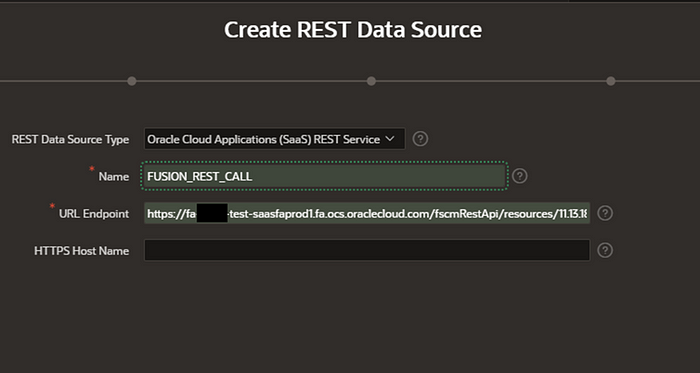Click help icon next to URL Endpoint

coord(605,213)
